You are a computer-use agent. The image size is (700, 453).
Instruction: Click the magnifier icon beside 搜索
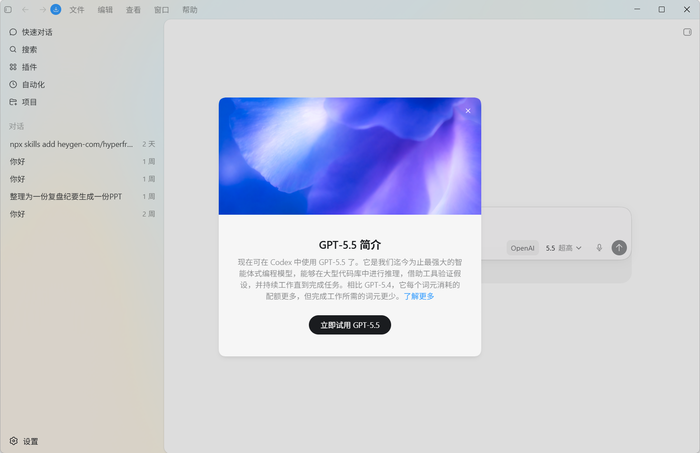tap(13, 50)
